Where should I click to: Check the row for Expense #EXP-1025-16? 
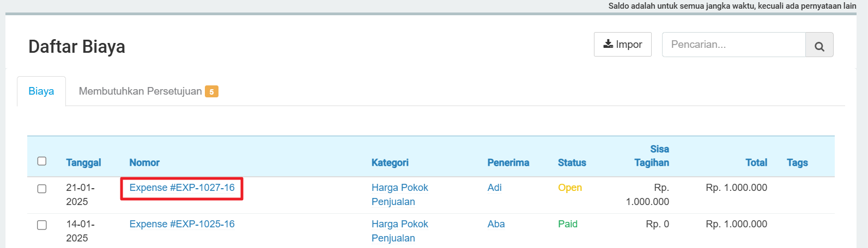[x=42, y=225]
